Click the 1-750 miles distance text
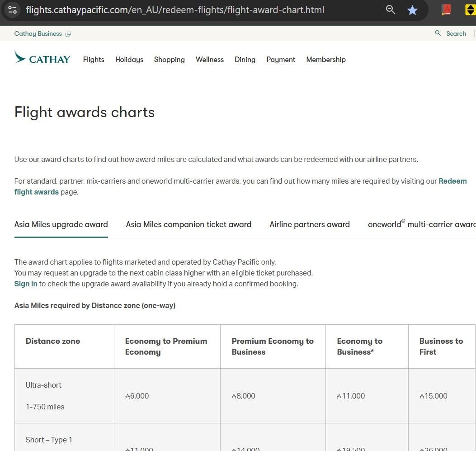The width and height of the screenshot is (476, 451). pyautogui.click(x=45, y=407)
